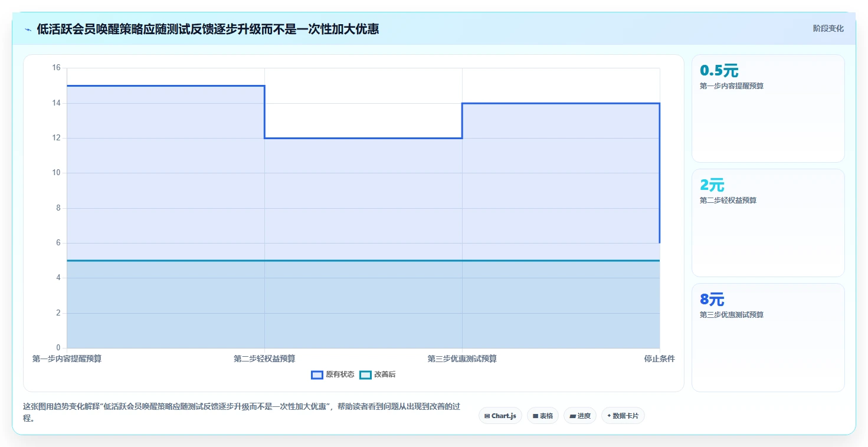
Task: Click the chart description paragraph below chart
Action: [241, 412]
